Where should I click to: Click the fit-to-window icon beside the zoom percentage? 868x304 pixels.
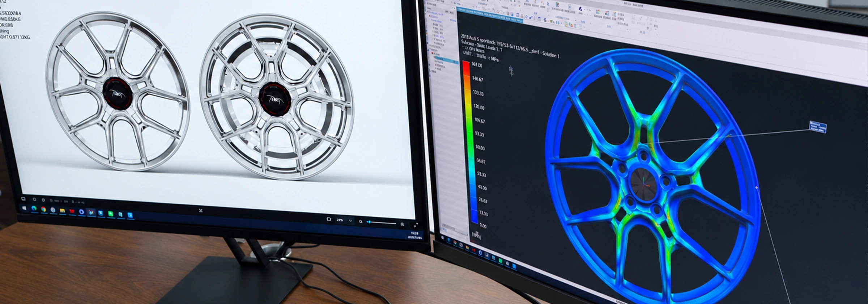[x=328, y=219]
